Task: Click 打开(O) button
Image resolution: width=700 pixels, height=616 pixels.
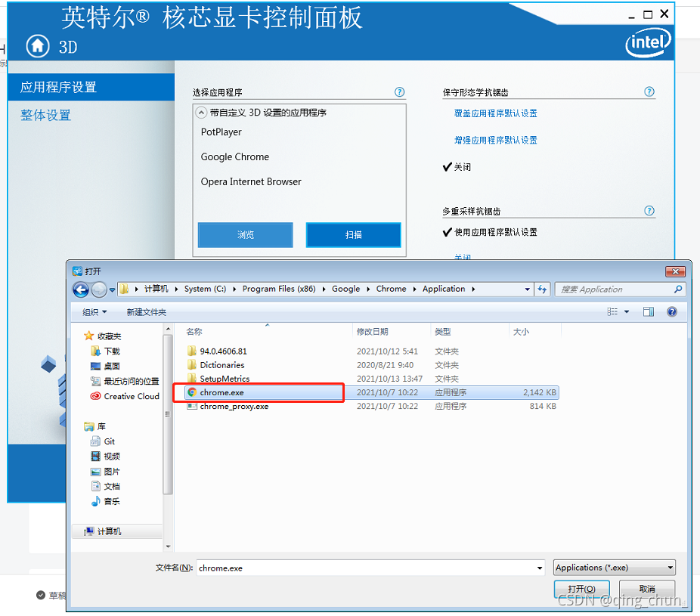Action: pos(582,589)
